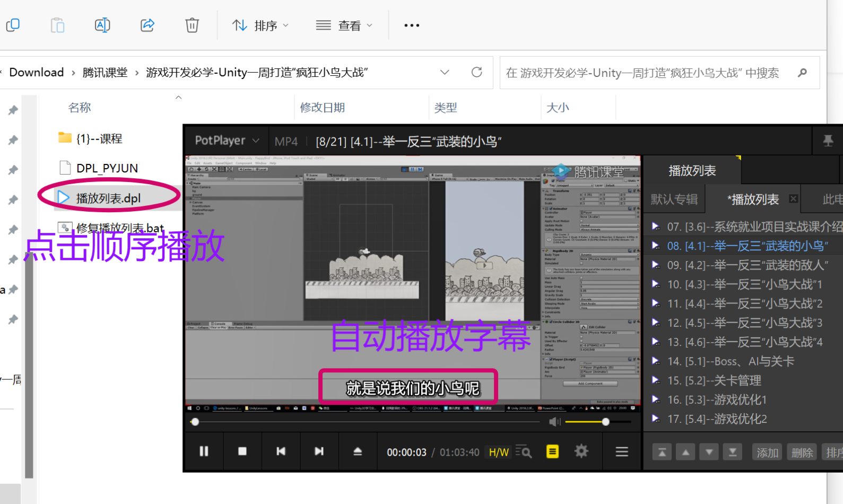Go to Download in breadcrumb
This screenshot has width=843, height=504.
point(37,73)
